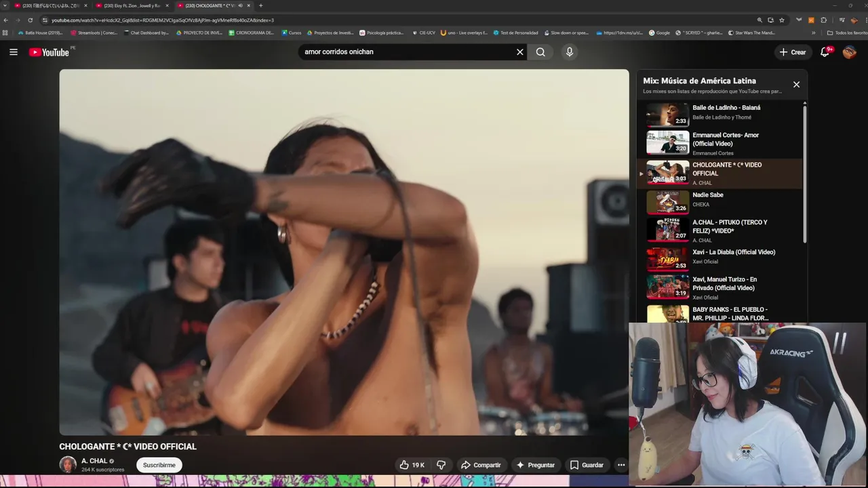Show hidden bookmarks with double chevron
The image size is (868, 488).
(x=814, y=33)
